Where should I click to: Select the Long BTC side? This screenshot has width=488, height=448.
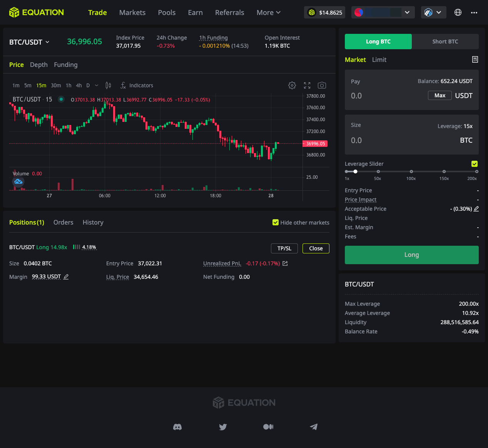(x=378, y=42)
